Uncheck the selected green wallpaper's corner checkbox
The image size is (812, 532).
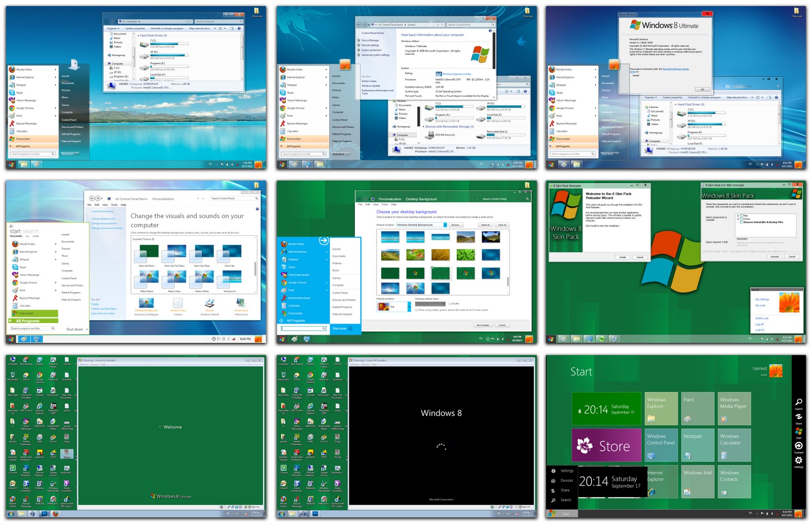[x=432, y=268]
